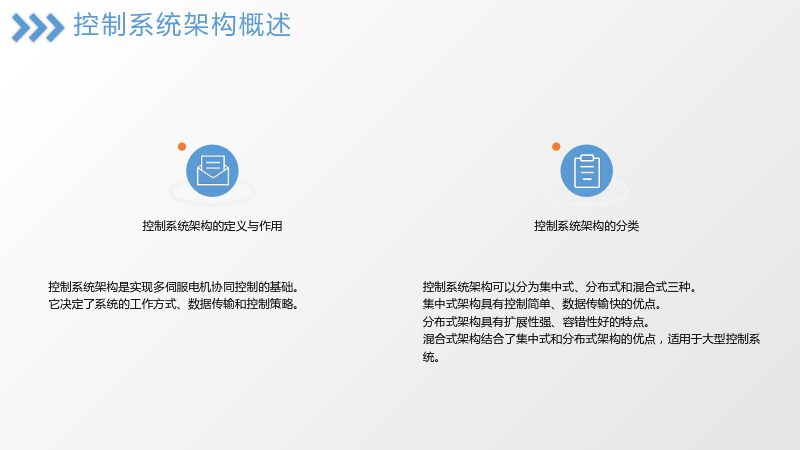Select the first blue chevron beside the title
This screenshot has height=450, width=800.
[21, 28]
